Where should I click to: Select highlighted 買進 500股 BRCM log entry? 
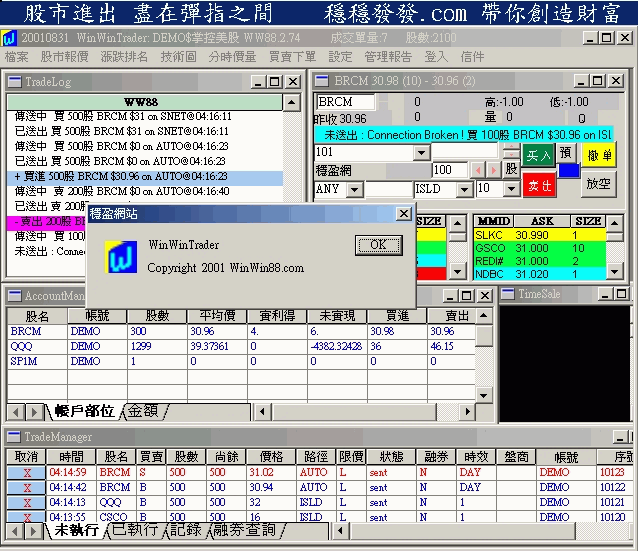[x=145, y=177]
